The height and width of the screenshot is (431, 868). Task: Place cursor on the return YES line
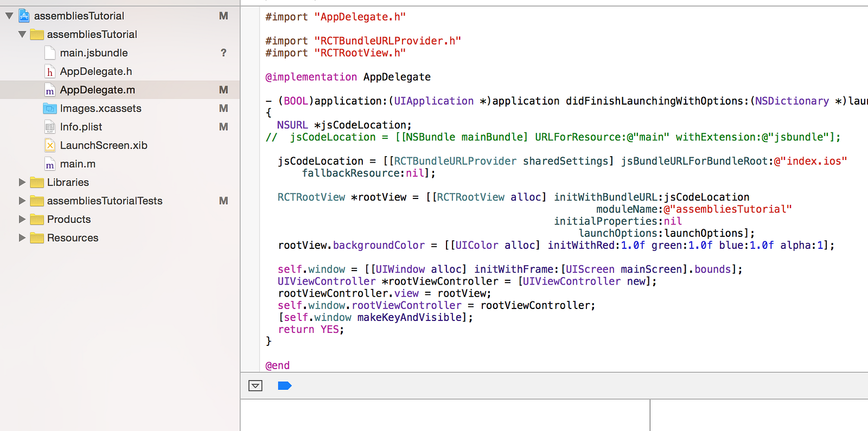311,330
